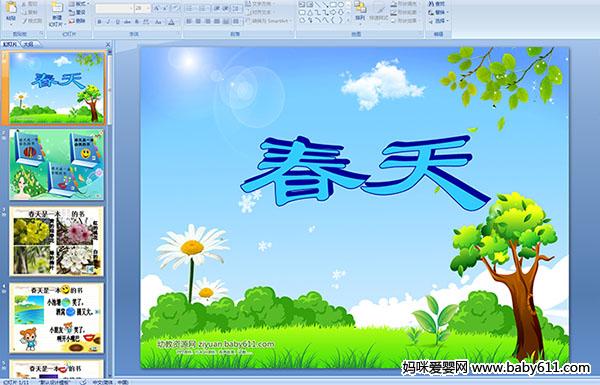Toggle text shadow formatting button

(137, 22)
